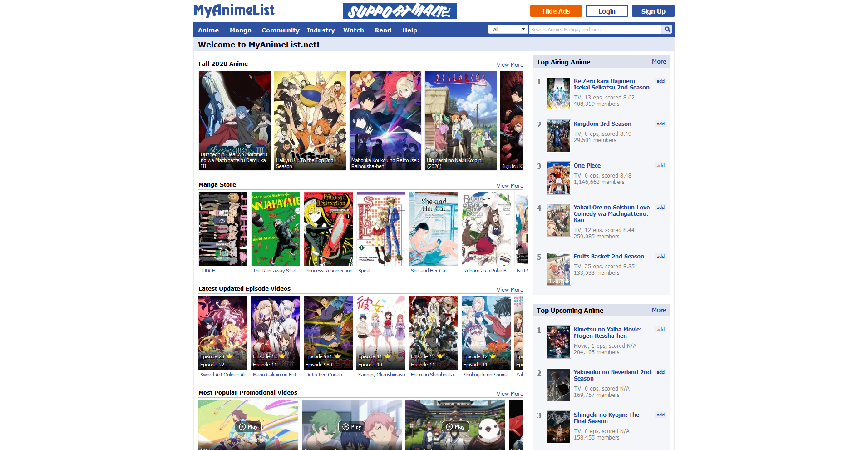The image size is (868, 450).
Task: Click the Sign Up button
Action: point(653,11)
